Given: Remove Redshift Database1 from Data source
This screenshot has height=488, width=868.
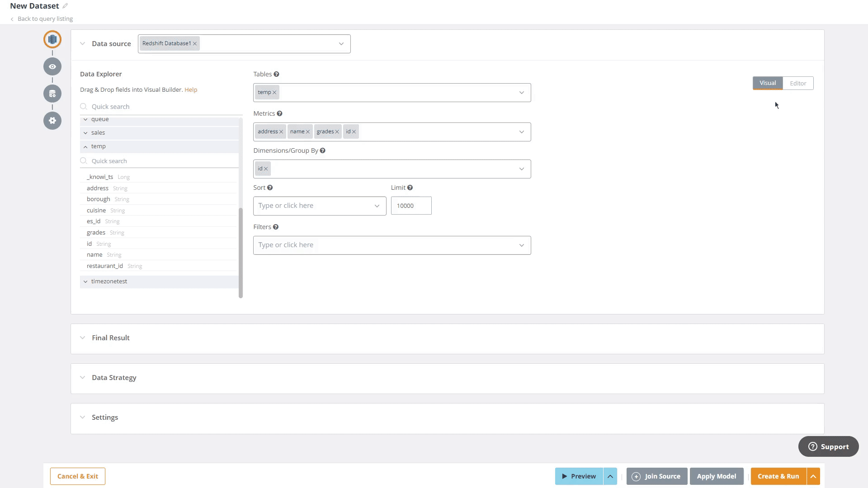Looking at the screenshot, I should pyautogui.click(x=195, y=43).
